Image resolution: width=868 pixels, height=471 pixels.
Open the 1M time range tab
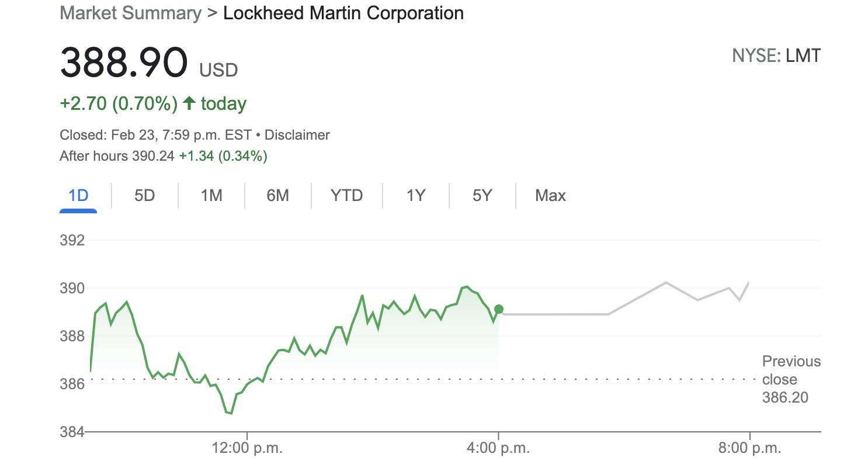pos(211,195)
